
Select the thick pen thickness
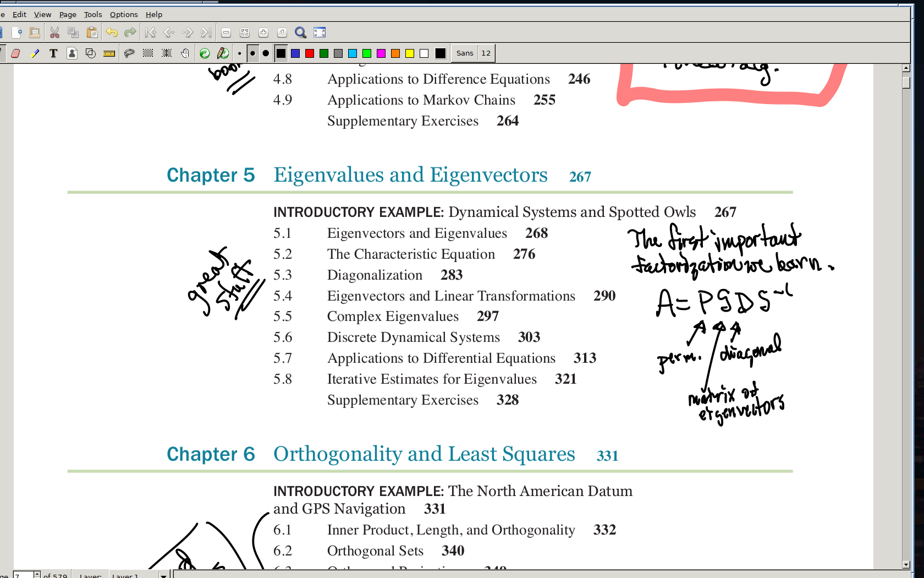click(x=266, y=53)
